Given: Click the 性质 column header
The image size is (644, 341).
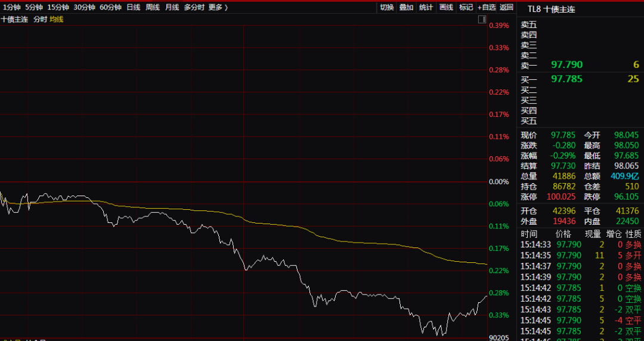Looking at the screenshot, I should (633, 234).
